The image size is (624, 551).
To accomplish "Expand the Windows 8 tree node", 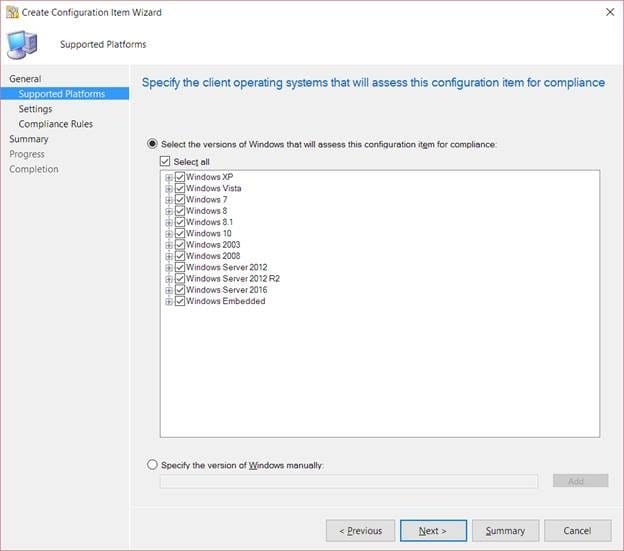I will click(x=169, y=211).
